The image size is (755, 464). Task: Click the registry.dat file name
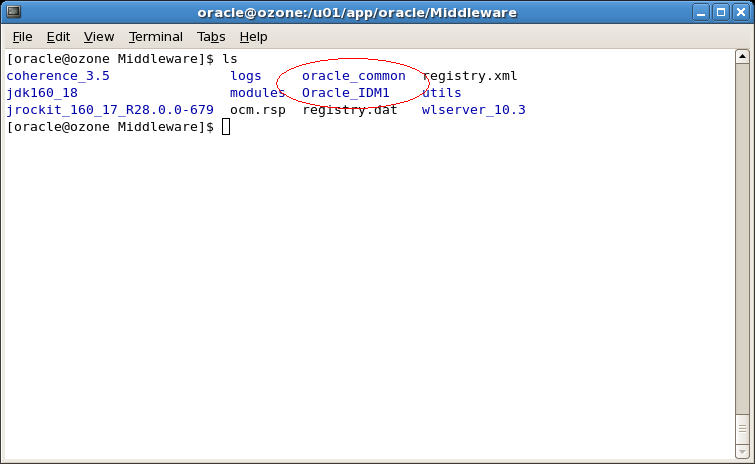click(350, 110)
